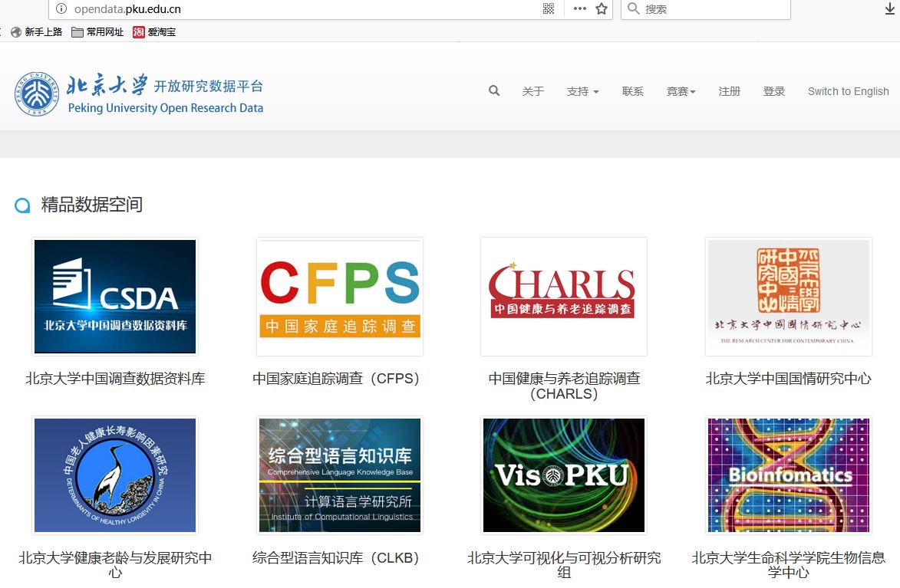Open the Vis PKU thumbnail
This screenshot has height=588, width=900.
tap(564, 475)
